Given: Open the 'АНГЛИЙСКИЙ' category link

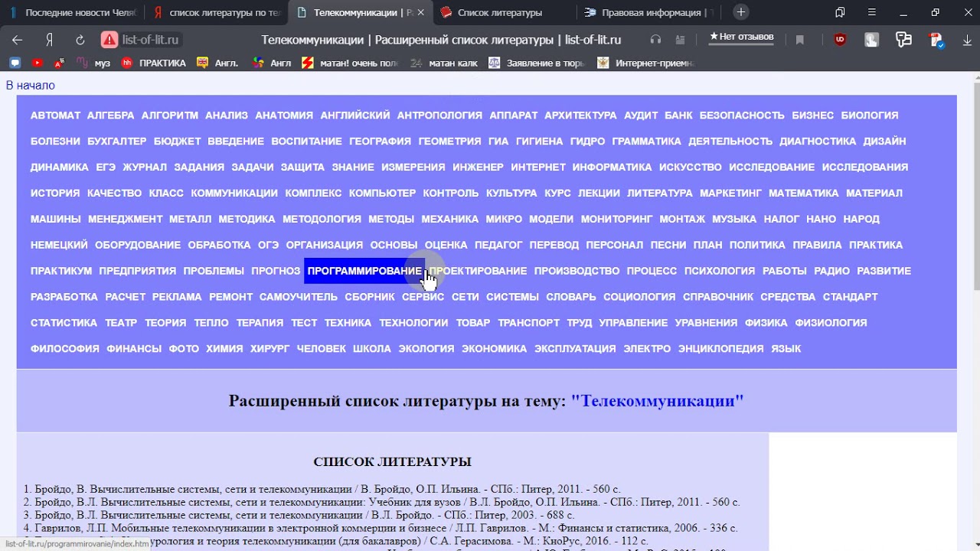Looking at the screenshot, I should coord(354,116).
